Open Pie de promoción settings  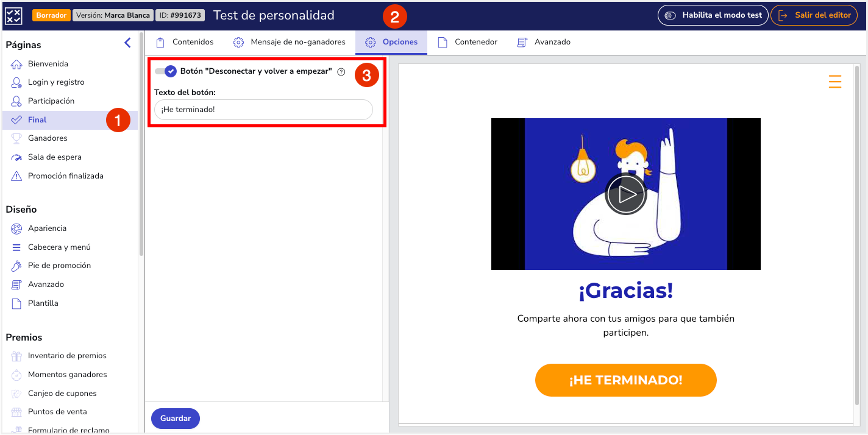click(x=59, y=266)
